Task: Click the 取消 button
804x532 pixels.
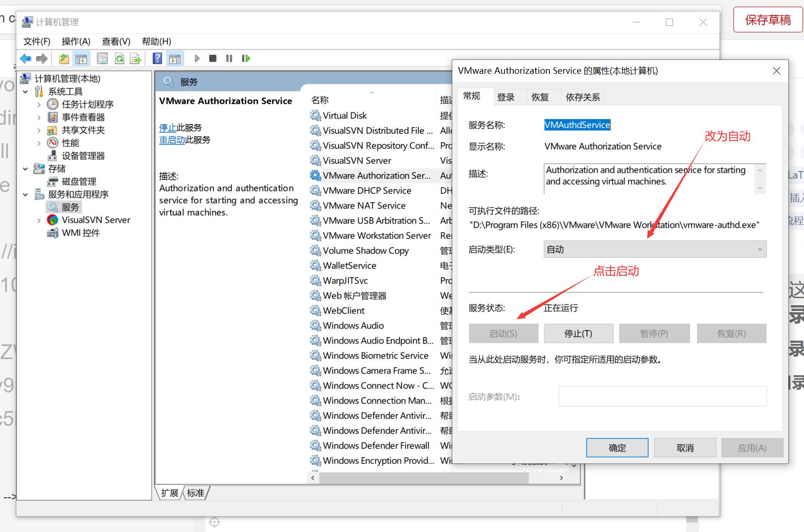Action: [685, 448]
